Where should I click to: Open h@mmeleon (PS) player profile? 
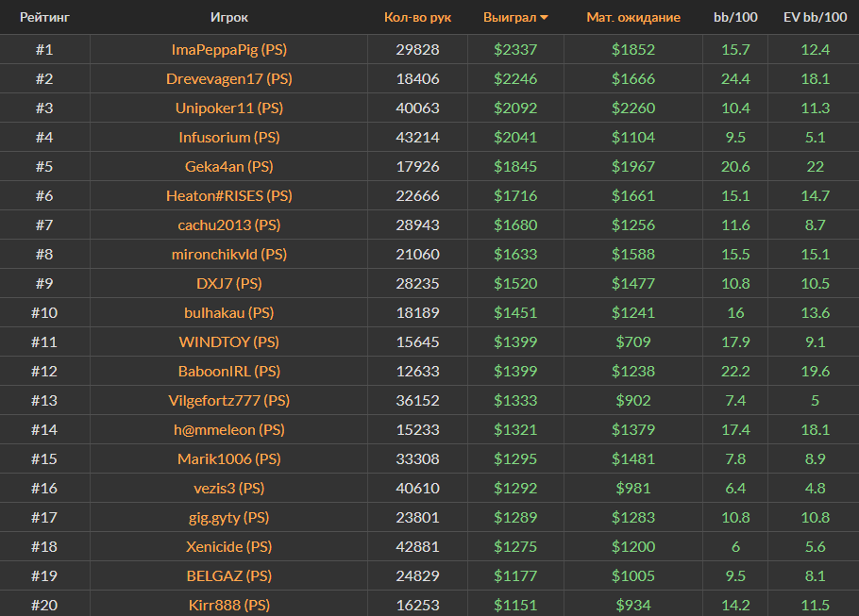point(229,429)
